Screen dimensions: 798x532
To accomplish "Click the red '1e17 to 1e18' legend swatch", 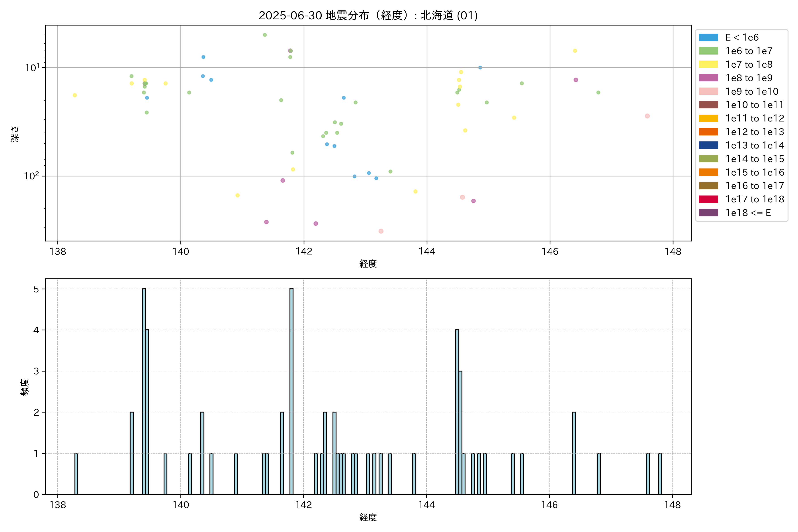I will pyautogui.click(x=708, y=199).
